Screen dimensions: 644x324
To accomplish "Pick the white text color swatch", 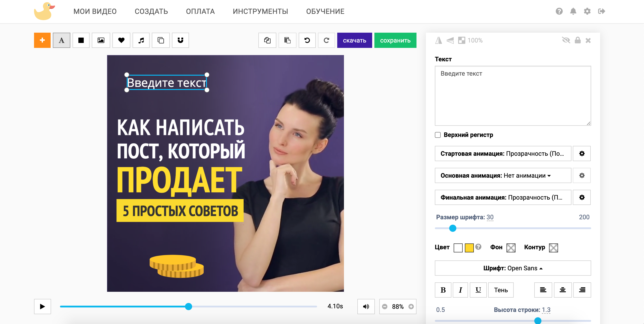I will pos(458,248).
